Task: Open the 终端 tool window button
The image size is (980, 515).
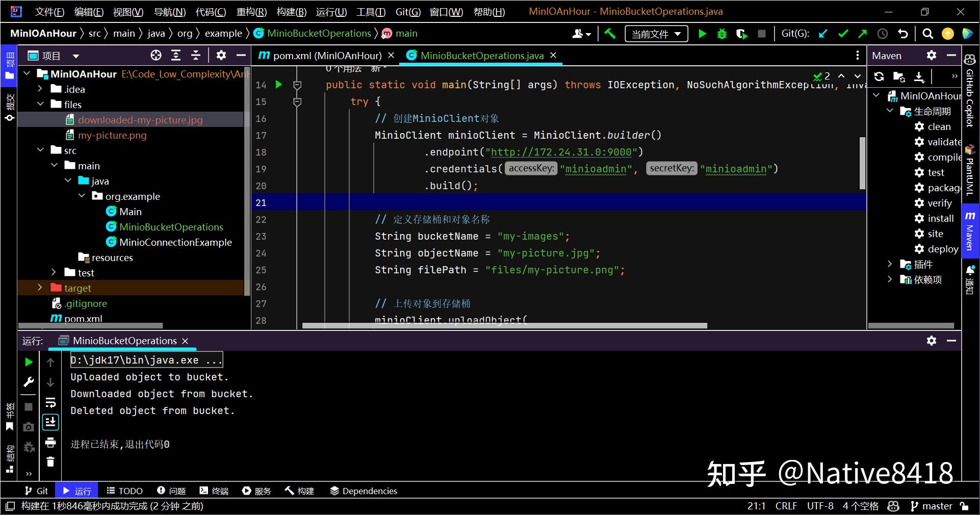Action: (214, 491)
